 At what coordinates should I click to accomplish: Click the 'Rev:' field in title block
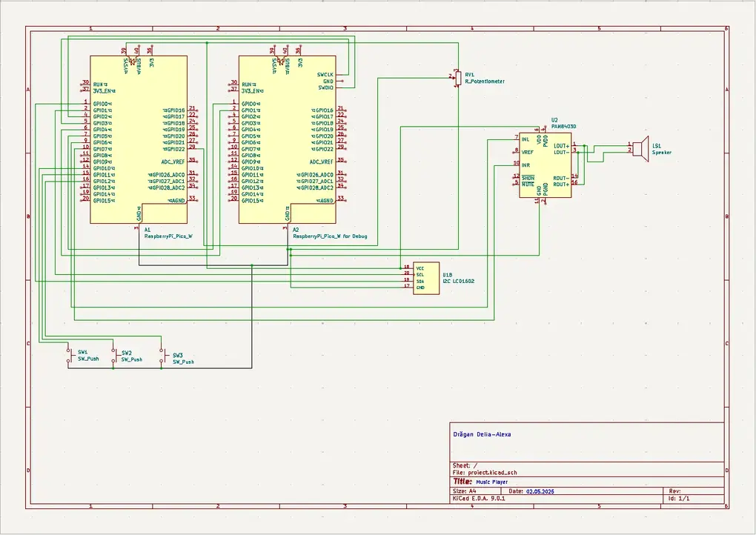674,491
